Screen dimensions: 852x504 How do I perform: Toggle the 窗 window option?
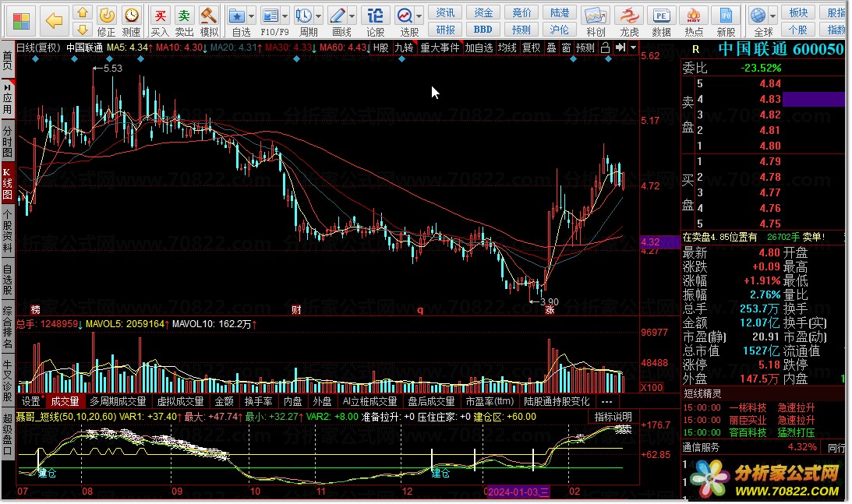[566, 48]
